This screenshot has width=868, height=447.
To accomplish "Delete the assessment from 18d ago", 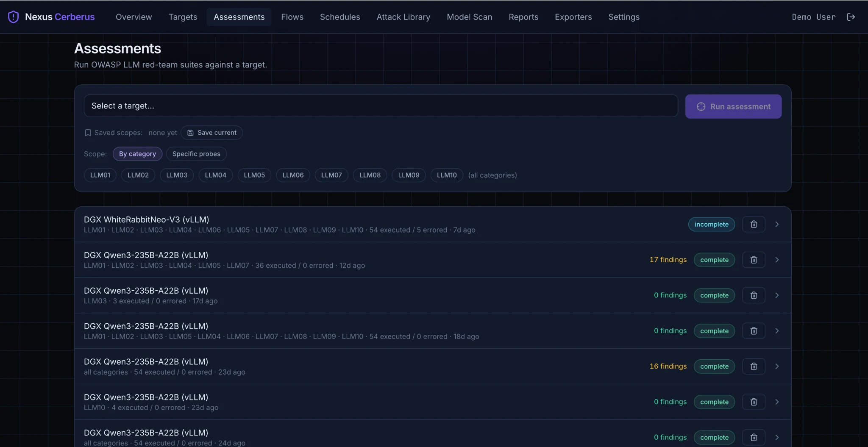I will (x=754, y=331).
